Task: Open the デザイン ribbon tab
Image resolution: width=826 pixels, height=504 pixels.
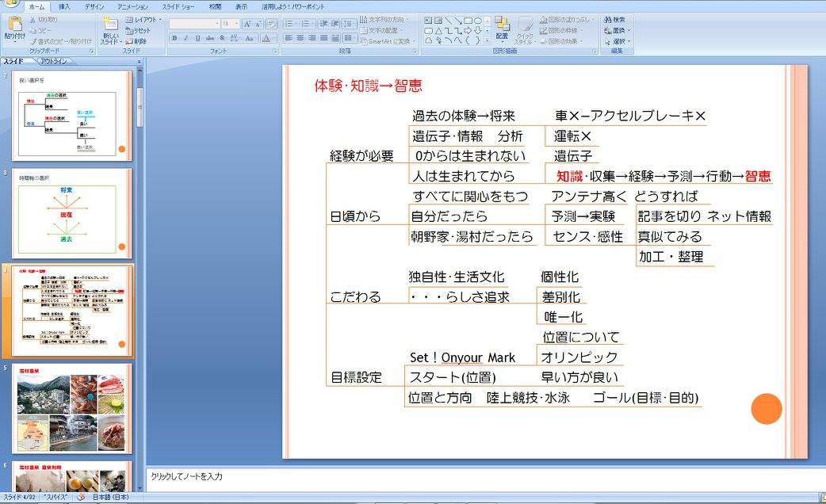Action: (x=94, y=7)
